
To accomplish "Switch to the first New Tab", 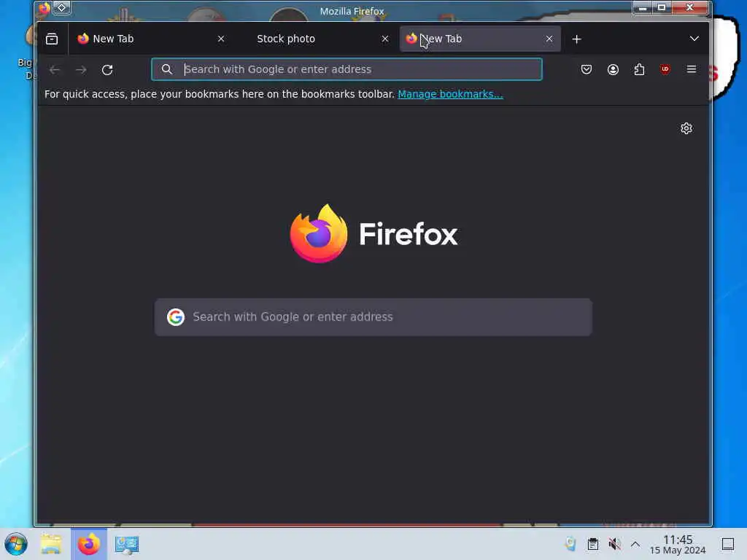I will [151, 39].
